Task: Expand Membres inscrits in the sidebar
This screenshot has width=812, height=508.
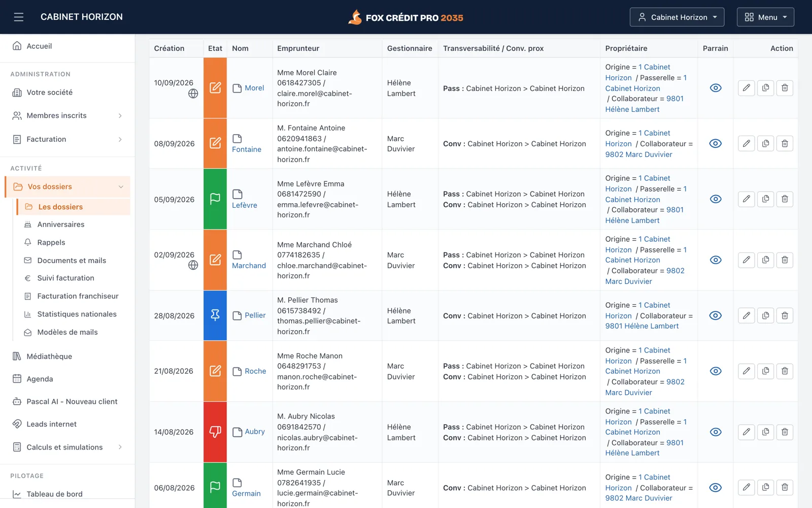Action: [67, 116]
